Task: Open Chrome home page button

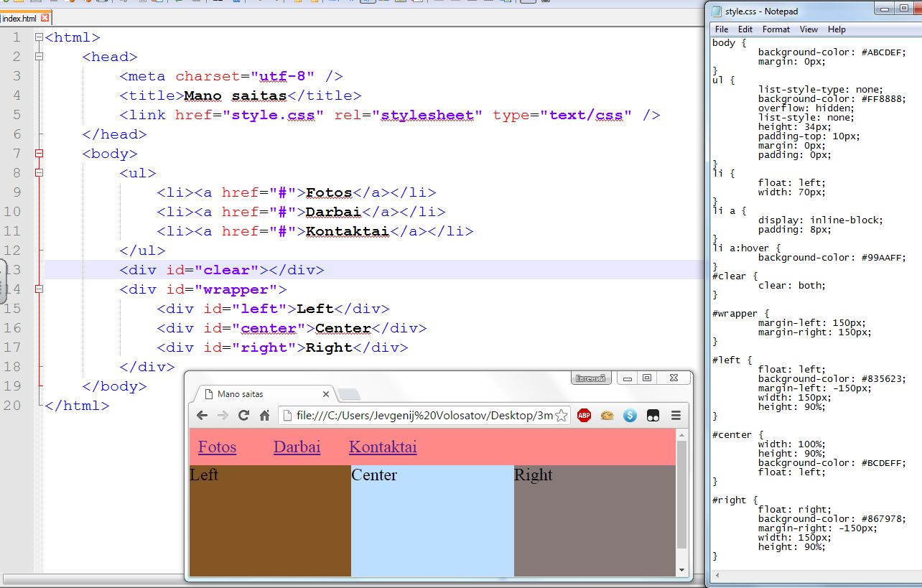Action: tap(264, 415)
